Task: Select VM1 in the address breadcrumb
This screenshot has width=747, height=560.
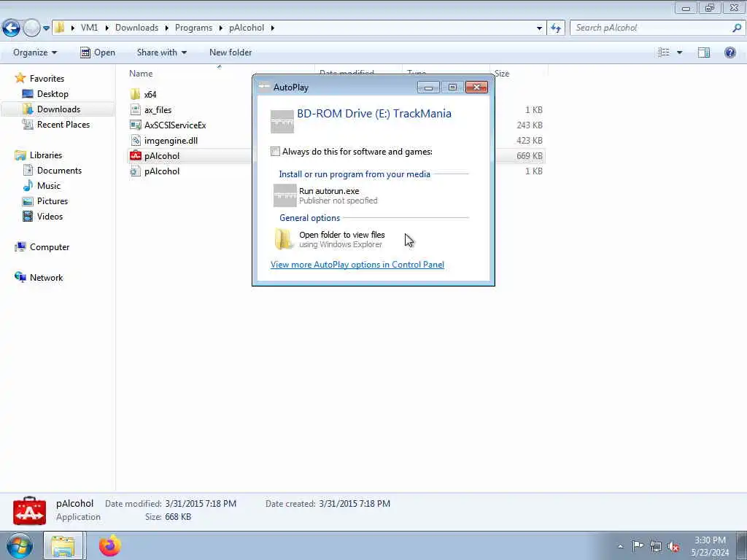Action: (x=89, y=28)
